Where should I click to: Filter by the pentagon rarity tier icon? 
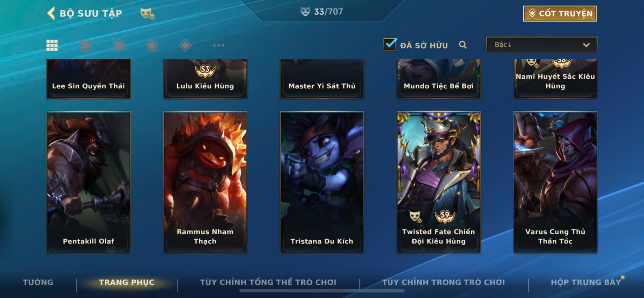pyautogui.click(x=152, y=45)
